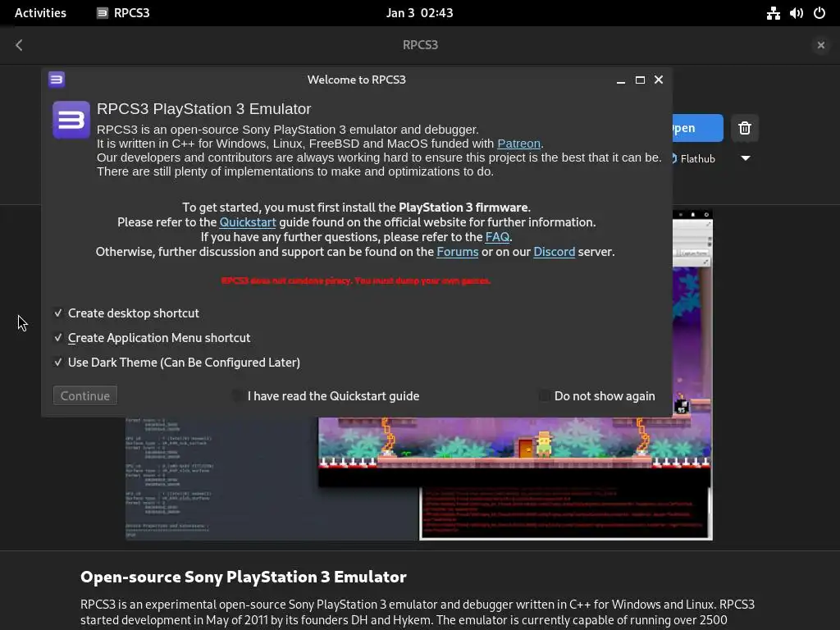Toggle Use Dark Theme checkbox
Viewport: 840px width, 630px height.
177,362
